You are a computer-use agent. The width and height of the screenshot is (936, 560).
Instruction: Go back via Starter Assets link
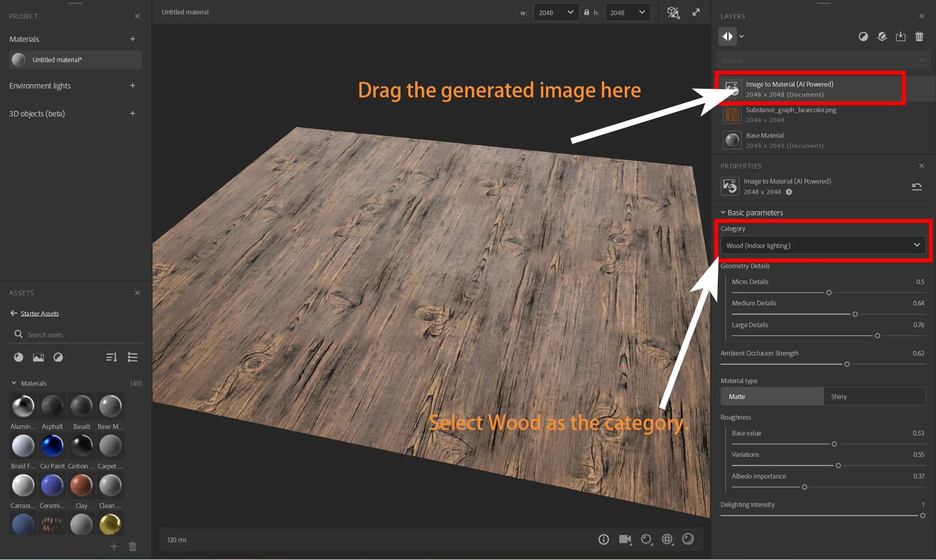(40, 313)
